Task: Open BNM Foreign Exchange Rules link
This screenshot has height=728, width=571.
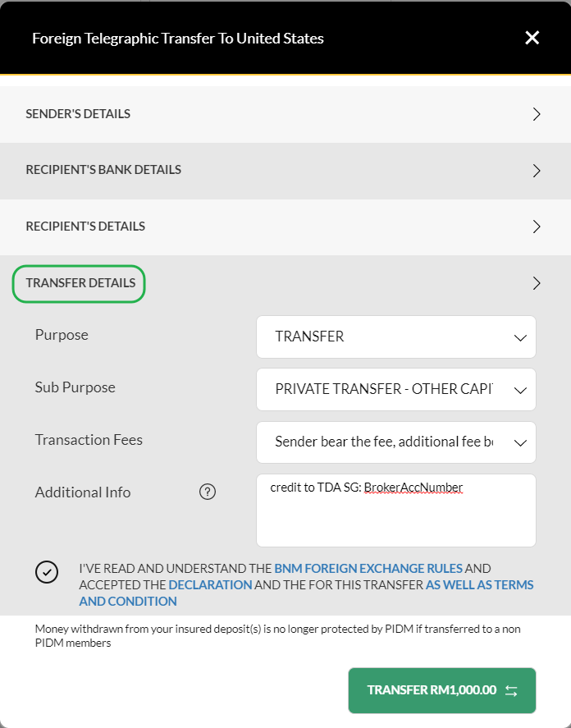Action: 368,568
